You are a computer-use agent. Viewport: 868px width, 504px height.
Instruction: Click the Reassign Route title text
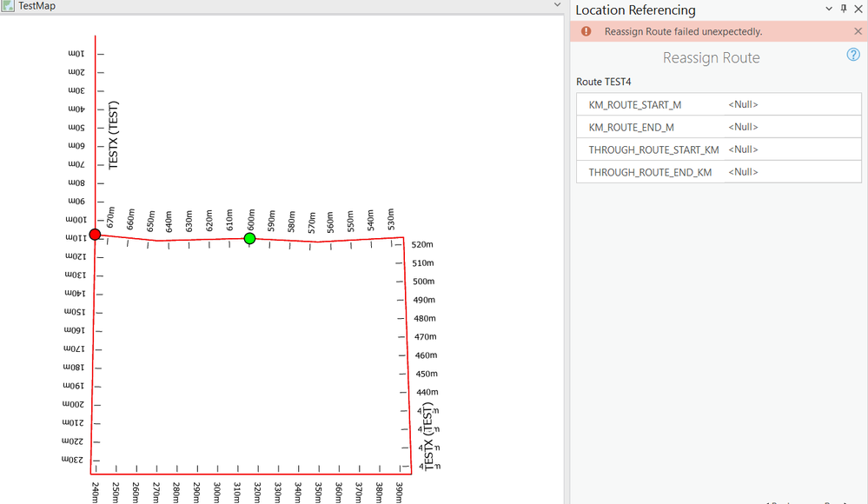[712, 57]
